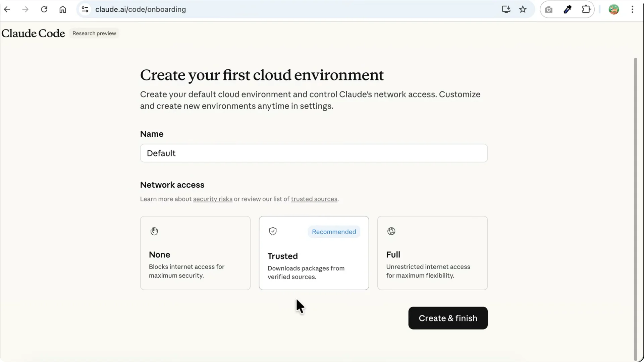Open the trusted sources link
This screenshot has width=644, height=362.
click(314, 199)
